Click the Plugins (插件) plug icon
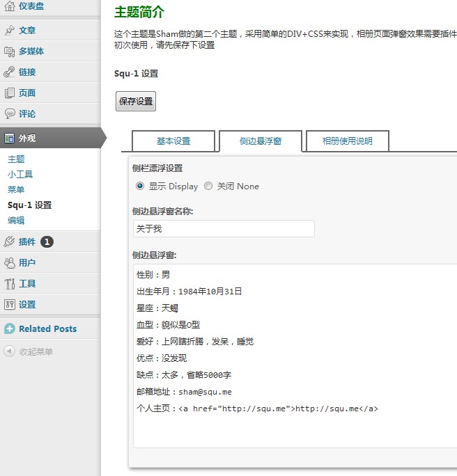Screen dimensions: 457x476 pyautogui.click(x=10, y=242)
